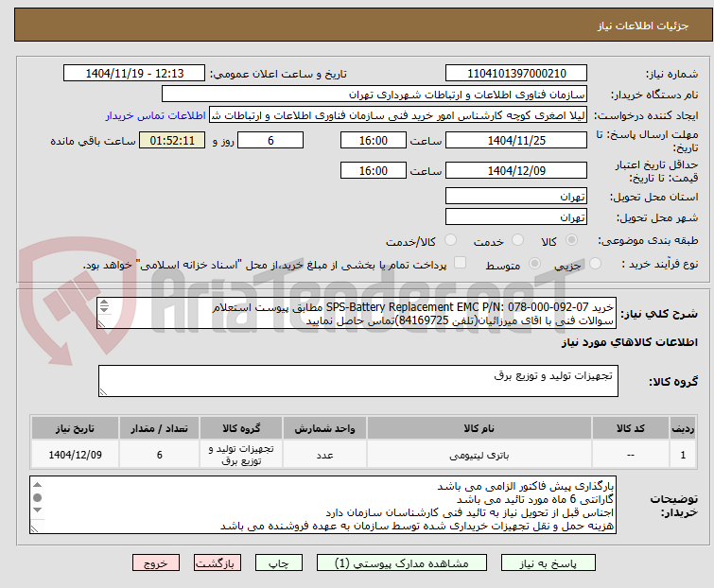Click the تاریخ نیاز column header
Screen dimensions: 714x588
75,428
